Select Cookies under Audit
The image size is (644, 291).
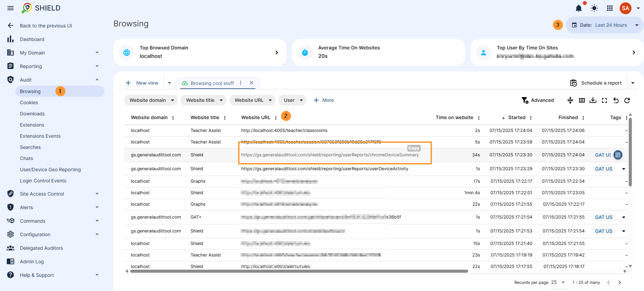(x=29, y=103)
